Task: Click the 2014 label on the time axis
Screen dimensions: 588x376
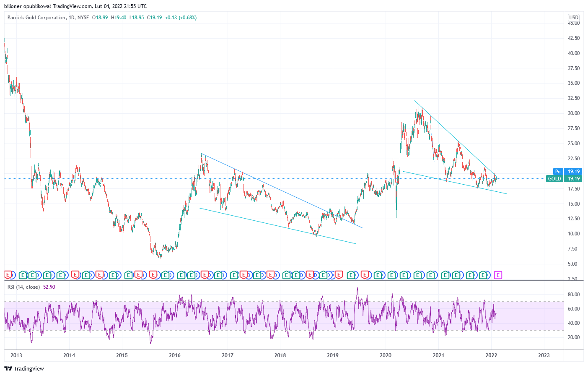Action: tap(69, 355)
